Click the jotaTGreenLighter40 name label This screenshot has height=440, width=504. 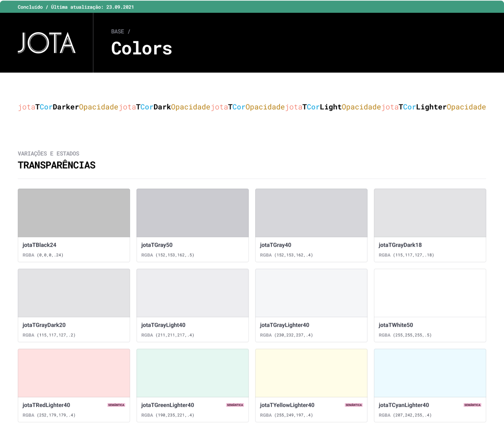pos(168,405)
